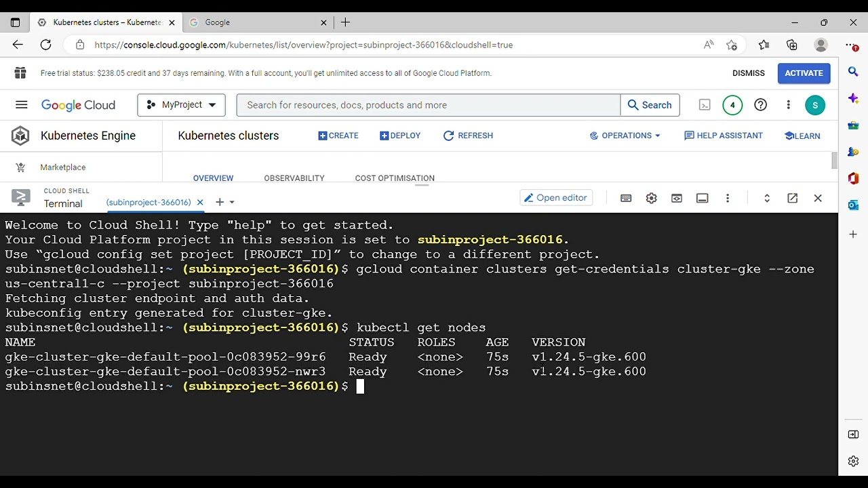Screen dimensions: 868x488
Task: Open notifications badge showing 4
Action: (732, 105)
